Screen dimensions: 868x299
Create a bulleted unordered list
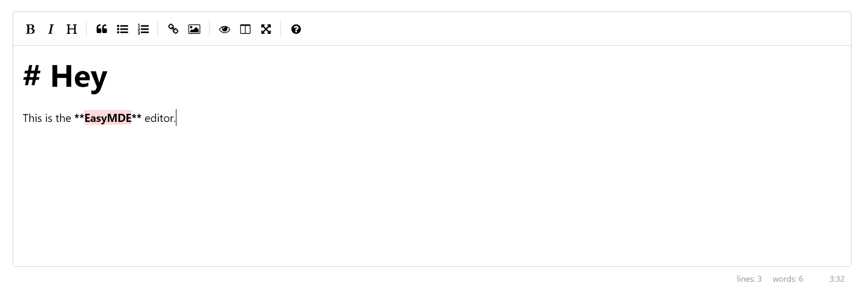coord(123,29)
